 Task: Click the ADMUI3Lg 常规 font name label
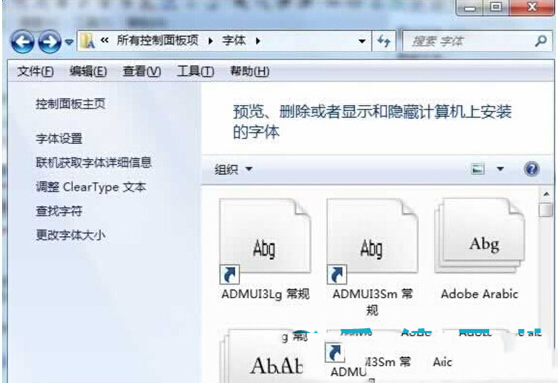265,294
